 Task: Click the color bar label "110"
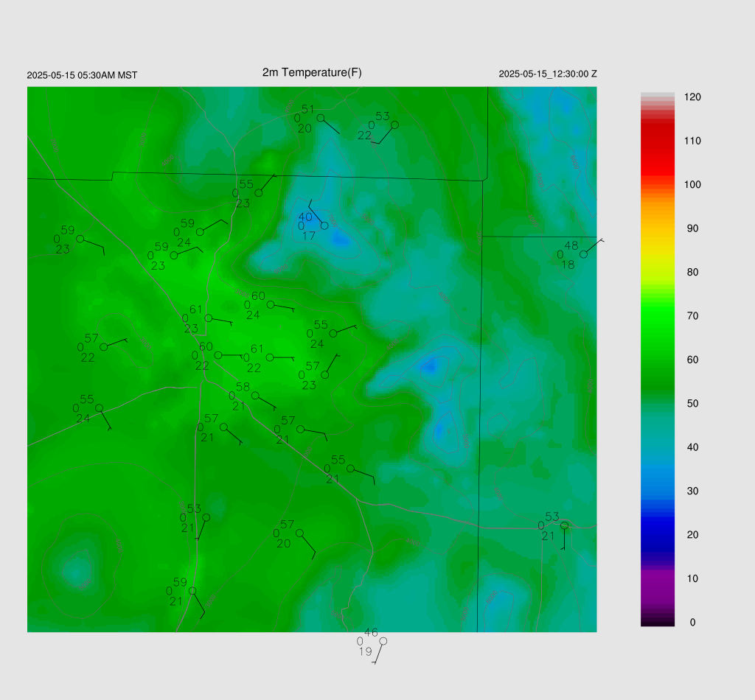(692, 141)
